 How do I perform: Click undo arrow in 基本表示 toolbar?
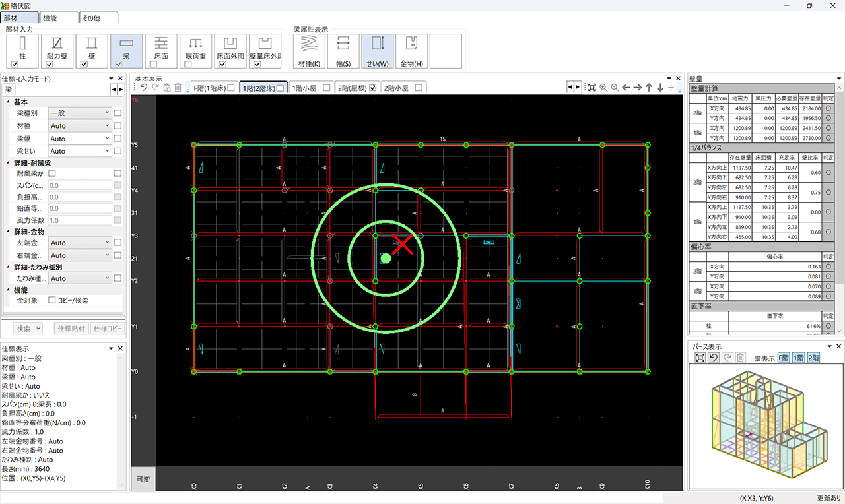point(144,88)
